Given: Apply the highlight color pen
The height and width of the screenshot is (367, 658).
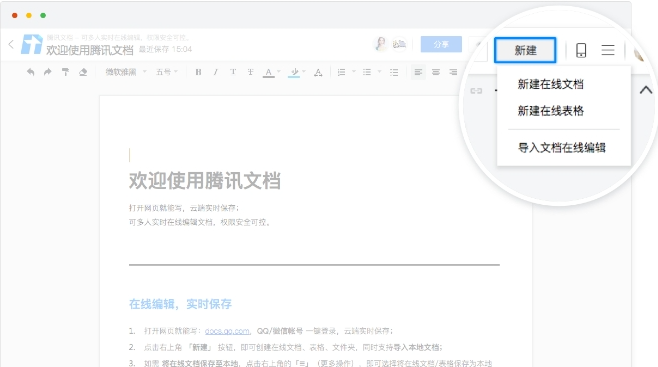Looking at the screenshot, I should click(294, 73).
